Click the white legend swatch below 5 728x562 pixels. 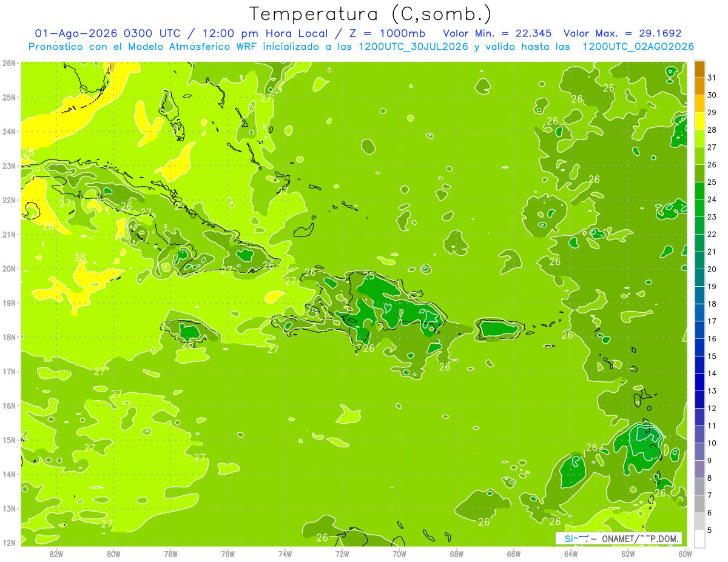tap(700, 538)
